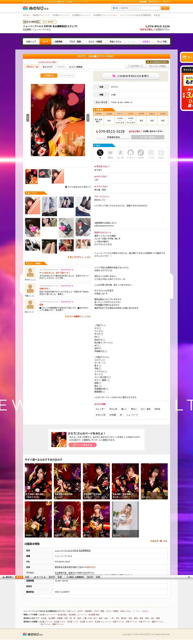Viewport: 193px width, 644px height.
Task: Open 女の子一覧 (11) link
Action: (159, 541)
